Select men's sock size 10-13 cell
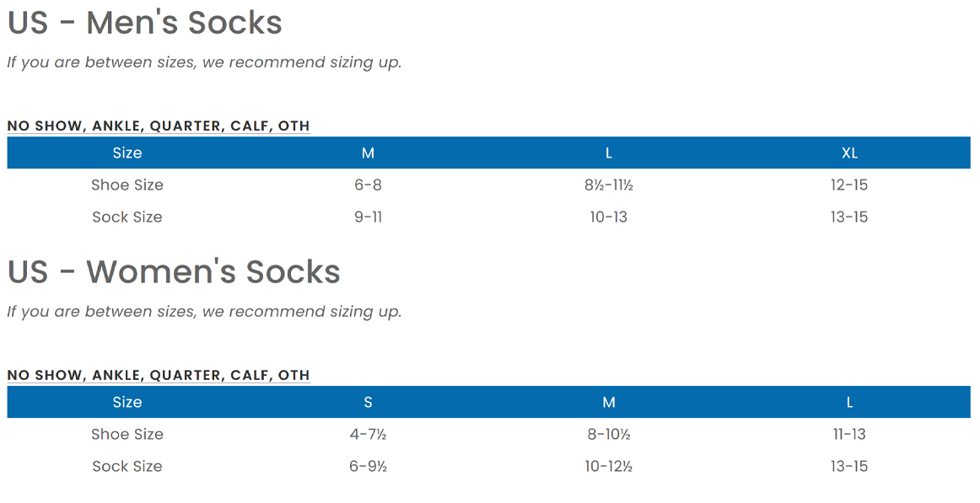 tap(609, 217)
